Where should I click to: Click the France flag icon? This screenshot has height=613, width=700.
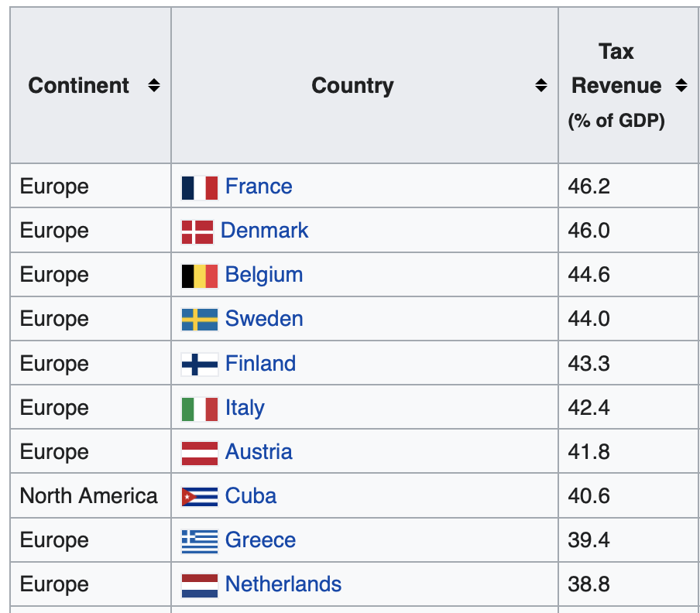(200, 187)
